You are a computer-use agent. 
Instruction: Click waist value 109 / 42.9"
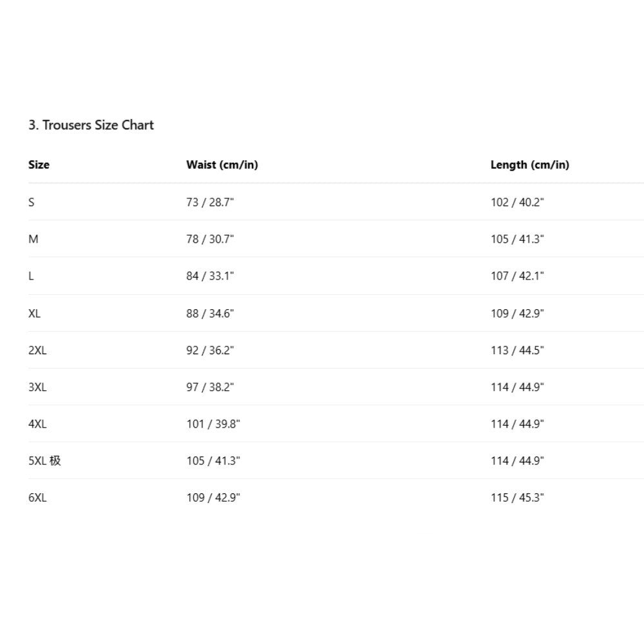point(213,498)
